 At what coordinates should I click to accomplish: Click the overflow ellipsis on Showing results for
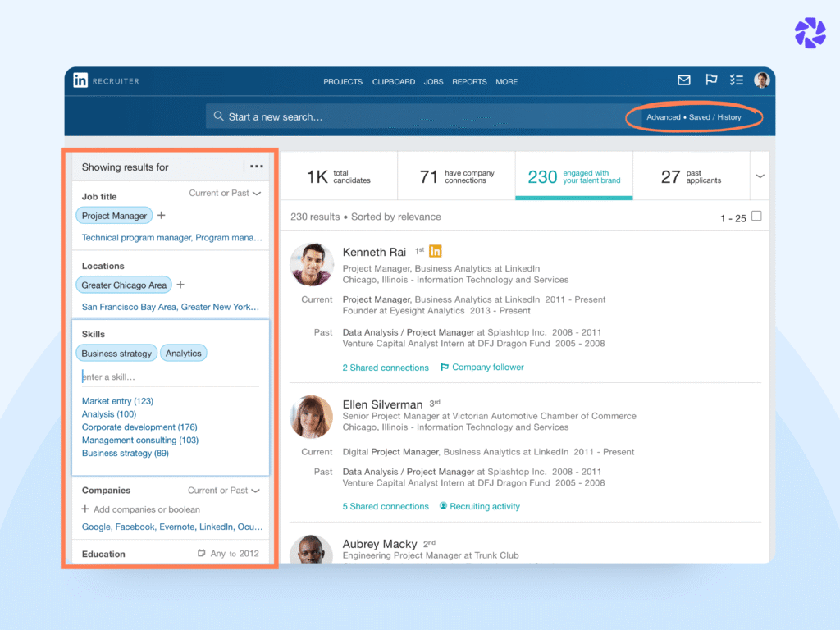click(x=256, y=167)
